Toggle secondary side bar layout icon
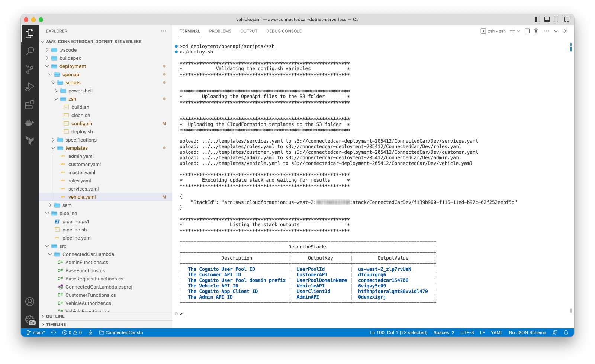This screenshot has width=595, height=364. [x=557, y=19]
